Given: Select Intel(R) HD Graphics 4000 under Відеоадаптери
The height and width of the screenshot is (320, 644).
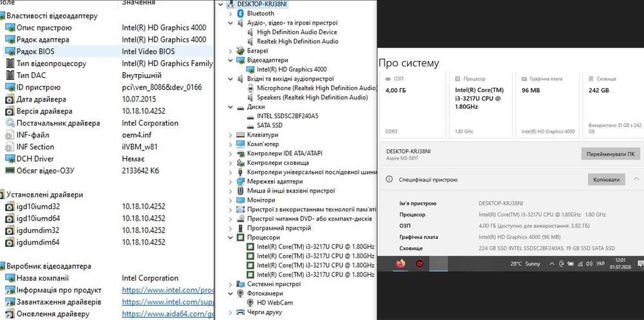Looking at the screenshot, I should (292, 70).
